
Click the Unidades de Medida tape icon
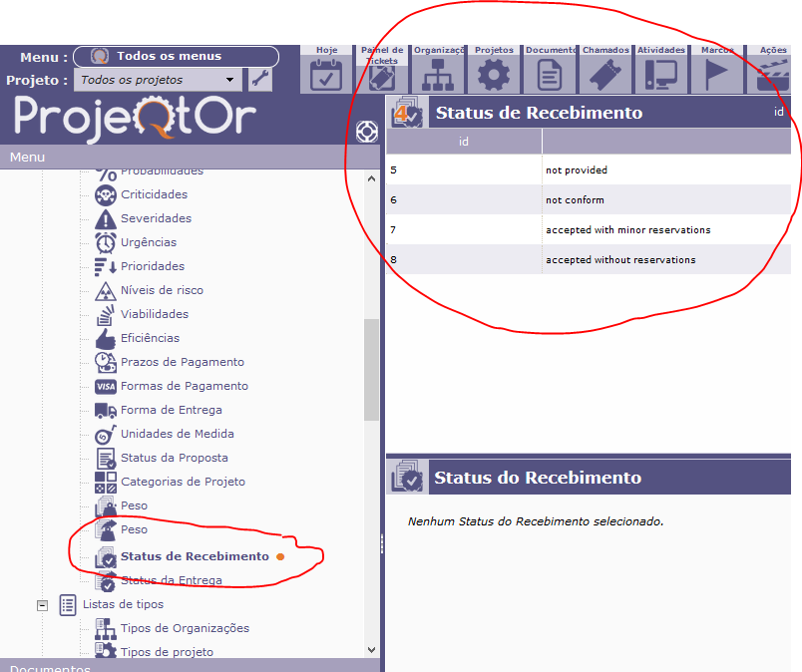(x=106, y=435)
